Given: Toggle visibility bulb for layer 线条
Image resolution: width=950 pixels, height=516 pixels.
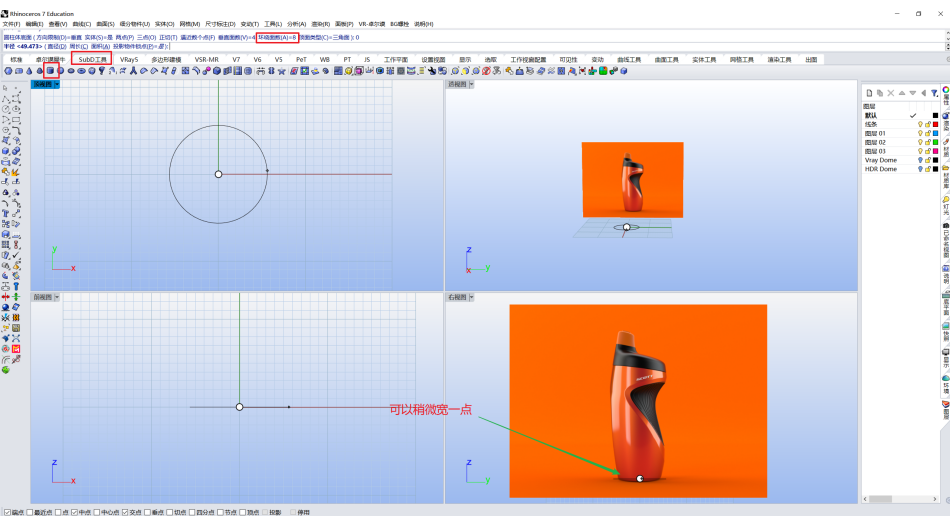Looking at the screenshot, I should point(920,124).
